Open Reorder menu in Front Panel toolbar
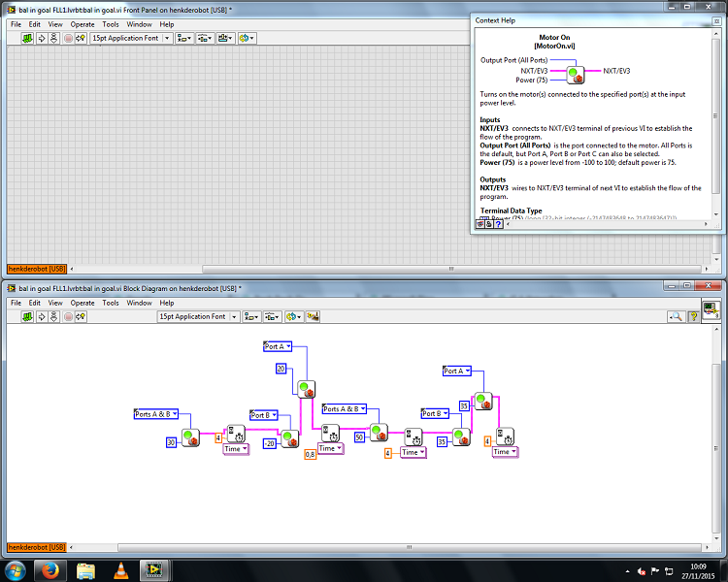Image resolution: width=728 pixels, height=582 pixels. pyautogui.click(x=247, y=38)
